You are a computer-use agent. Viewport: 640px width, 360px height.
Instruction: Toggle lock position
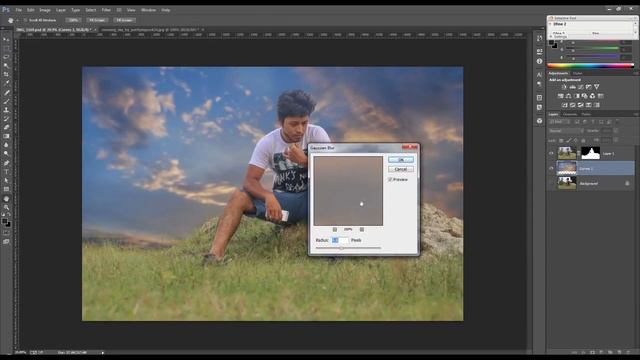tap(576, 140)
